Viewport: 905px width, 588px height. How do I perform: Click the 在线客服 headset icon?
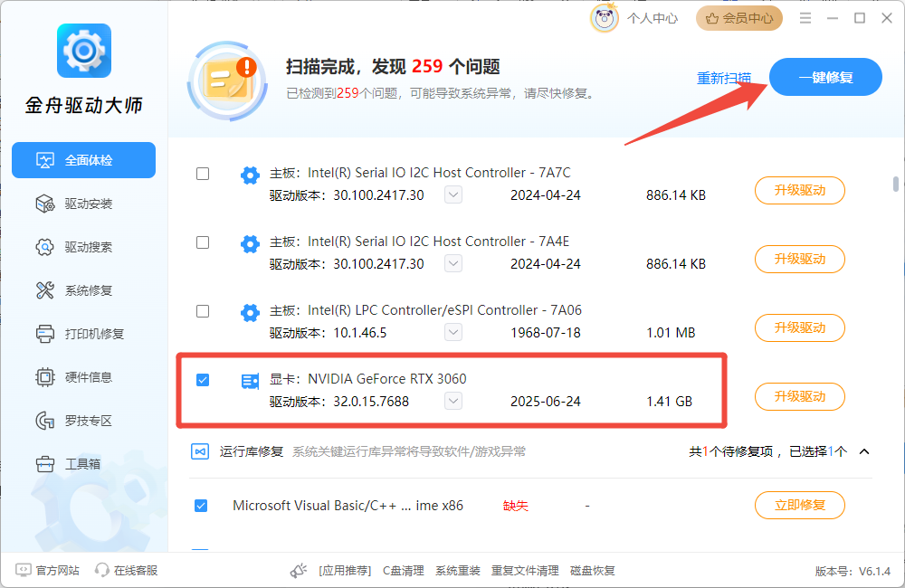point(102,570)
